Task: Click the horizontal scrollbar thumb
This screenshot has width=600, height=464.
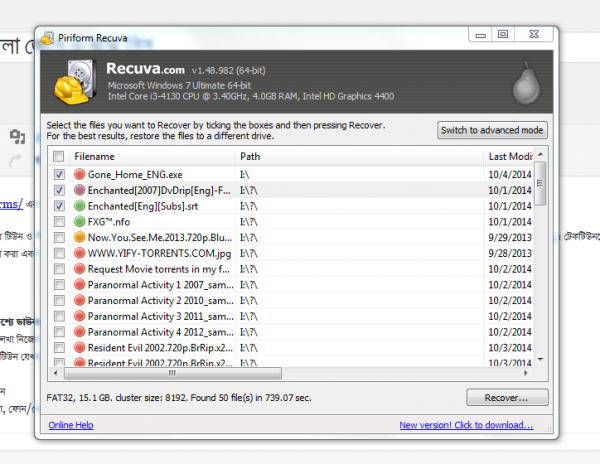Action: pyautogui.click(x=173, y=373)
